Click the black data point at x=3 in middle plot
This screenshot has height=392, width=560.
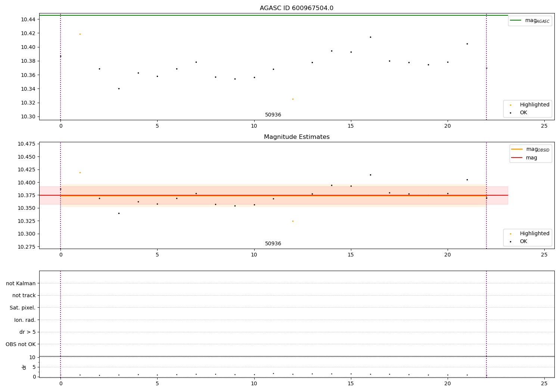click(x=119, y=213)
